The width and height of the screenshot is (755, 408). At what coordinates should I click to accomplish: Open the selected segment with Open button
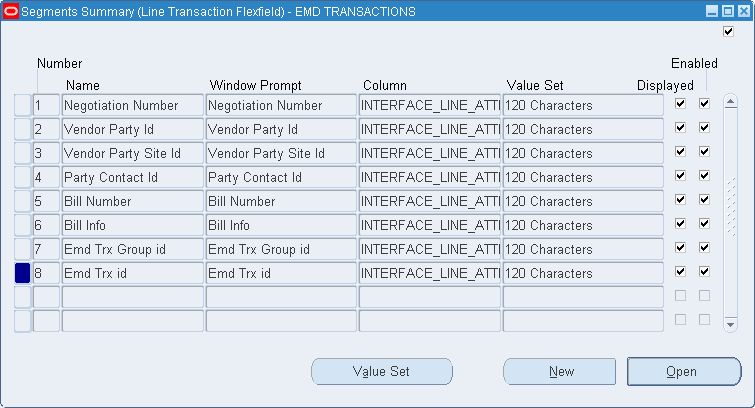coord(683,372)
